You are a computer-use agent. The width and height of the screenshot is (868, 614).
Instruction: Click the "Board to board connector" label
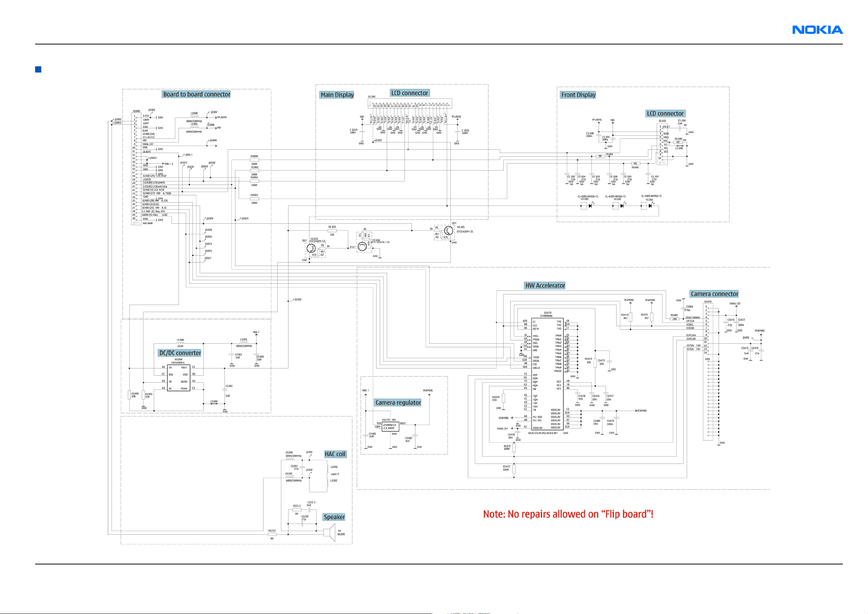196,94
